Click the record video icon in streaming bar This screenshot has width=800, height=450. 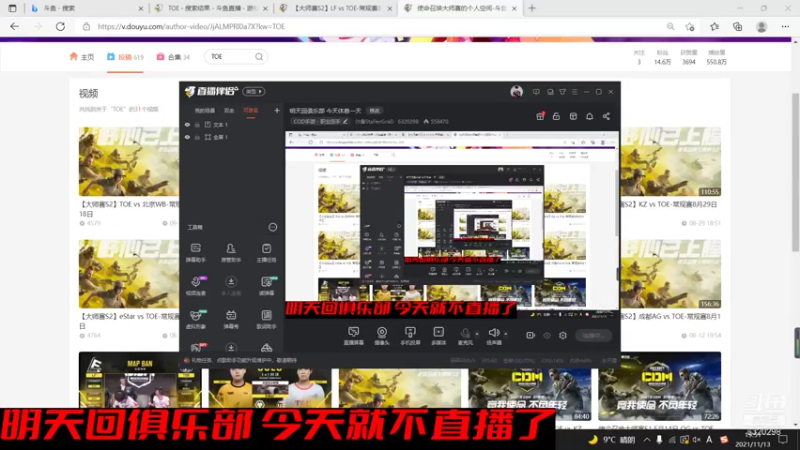click(x=531, y=335)
